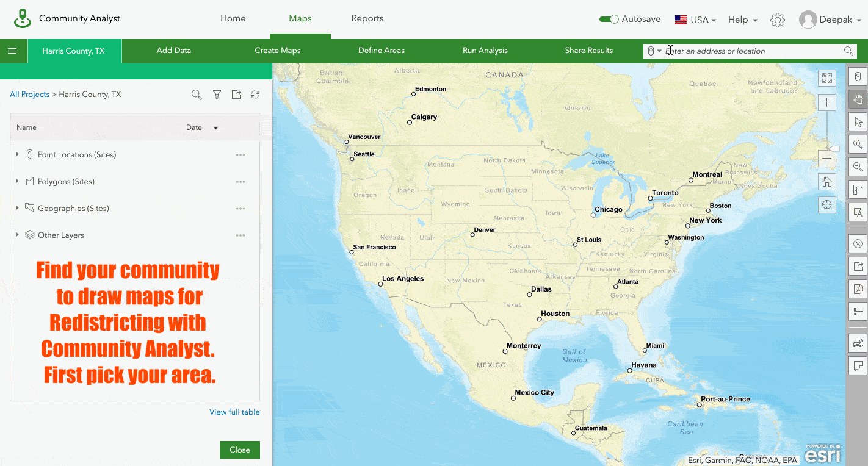Click the Dallas city label on map
This screenshot has height=466, width=868.
click(541, 289)
